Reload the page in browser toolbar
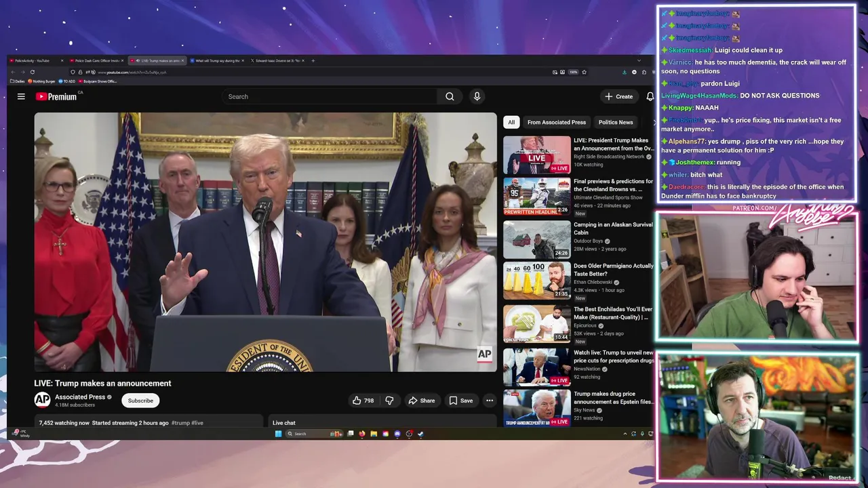Screen dimensions: 868x488 (x=33, y=72)
